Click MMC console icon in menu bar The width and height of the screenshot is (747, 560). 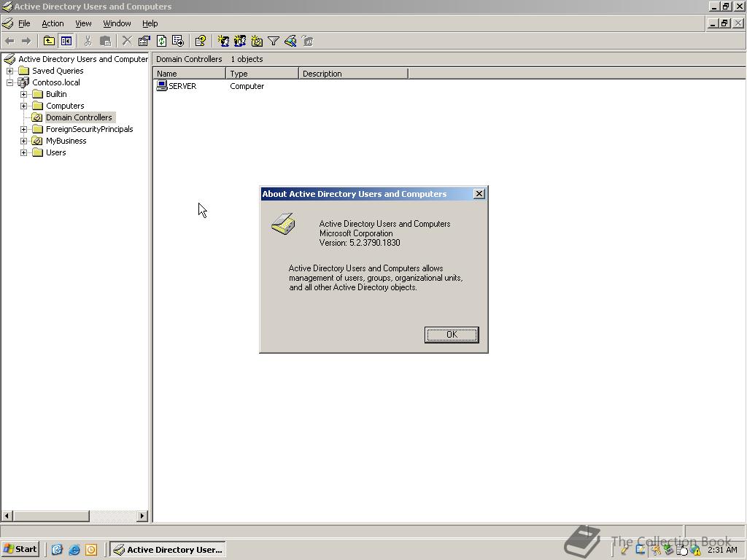click(x=7, y=23)
